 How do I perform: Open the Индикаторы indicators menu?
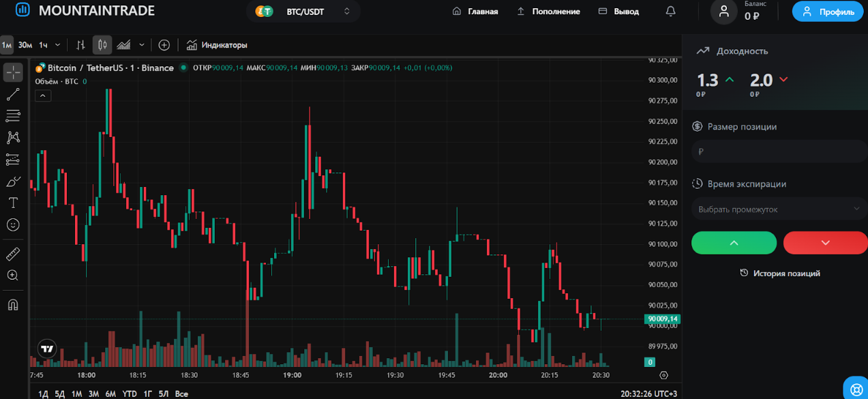pyautogui.click(x=217, y=45)
